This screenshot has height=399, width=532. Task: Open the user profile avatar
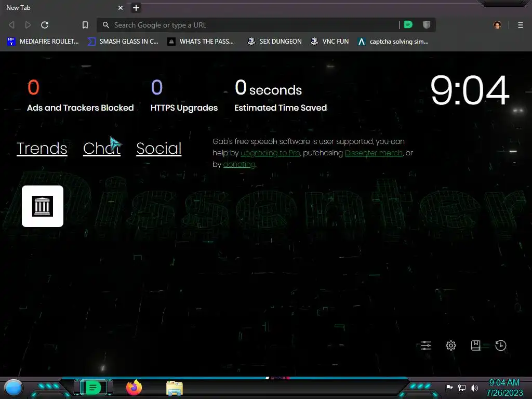497,25
